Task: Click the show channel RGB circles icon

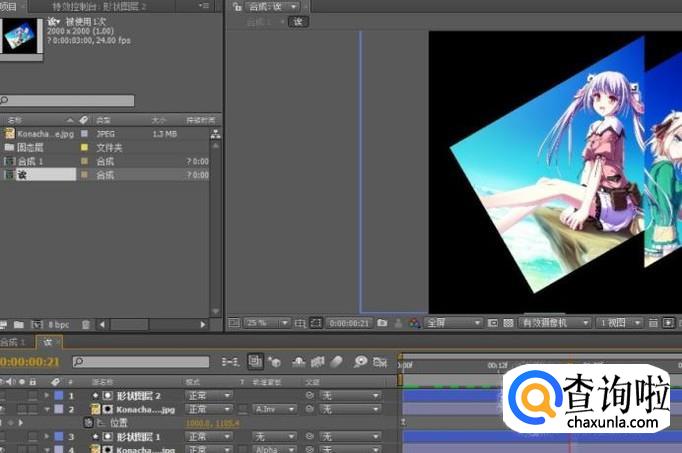Action: (x=413, y=323)
